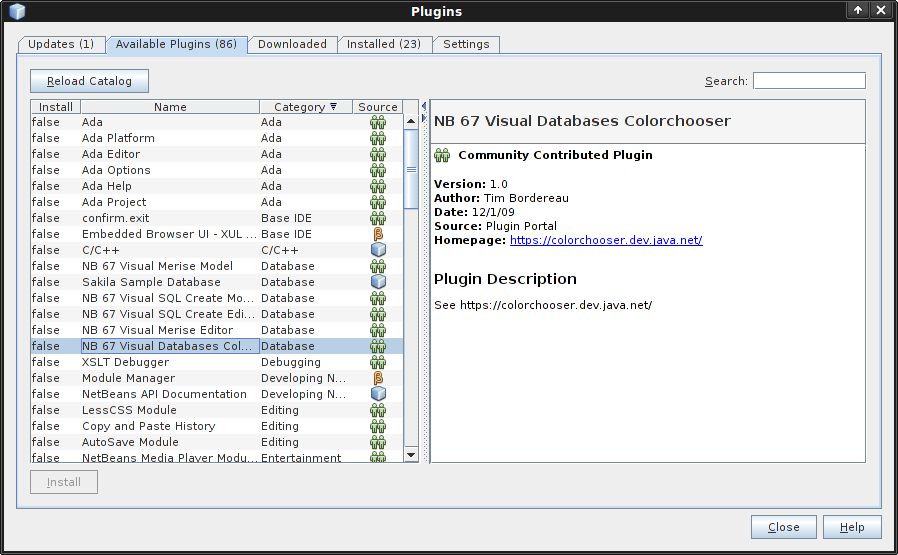The height and width of the screenshot is (555, 898).
Task: Click the Close button
Action: point(783,528)
